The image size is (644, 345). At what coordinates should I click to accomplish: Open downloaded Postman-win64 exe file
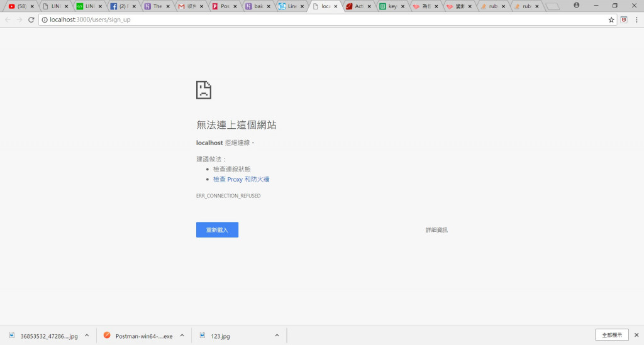click(139, 336)
